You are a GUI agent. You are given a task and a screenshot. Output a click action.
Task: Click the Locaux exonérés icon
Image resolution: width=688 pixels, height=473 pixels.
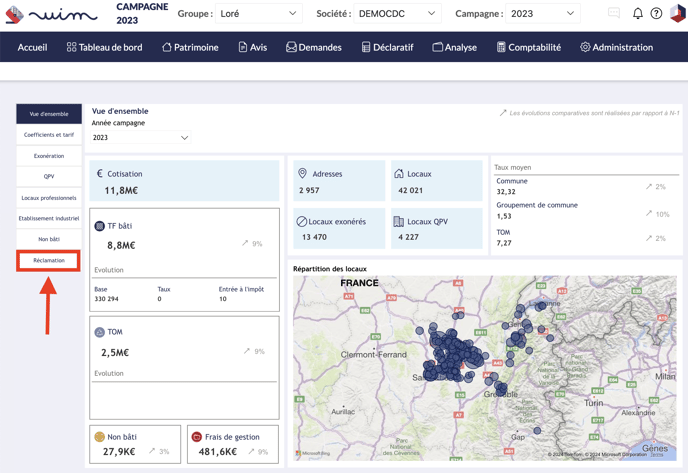click(301, 222)
